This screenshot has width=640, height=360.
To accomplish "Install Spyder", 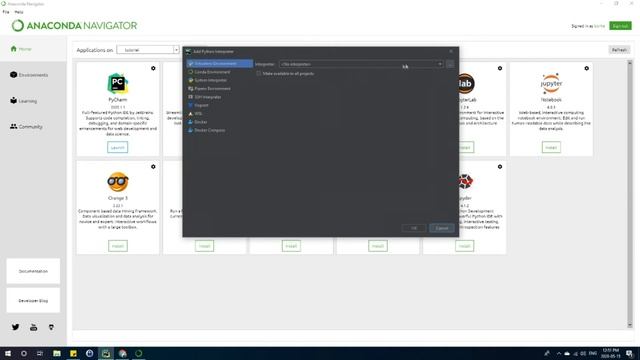I will (464, 246).
